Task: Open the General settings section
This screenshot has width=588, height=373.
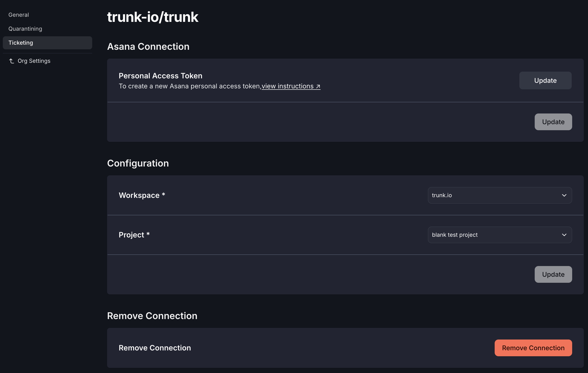Action: pyautogui.click(x=19, y=15)
